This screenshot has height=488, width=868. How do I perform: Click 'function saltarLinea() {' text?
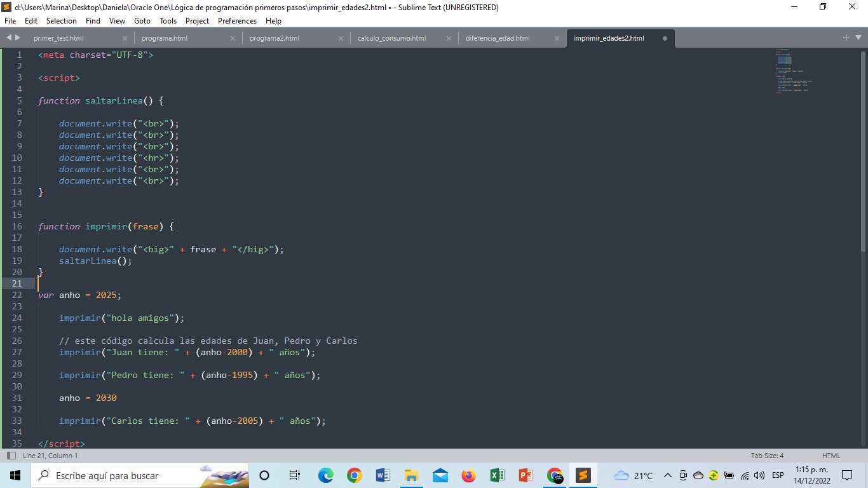100,100
